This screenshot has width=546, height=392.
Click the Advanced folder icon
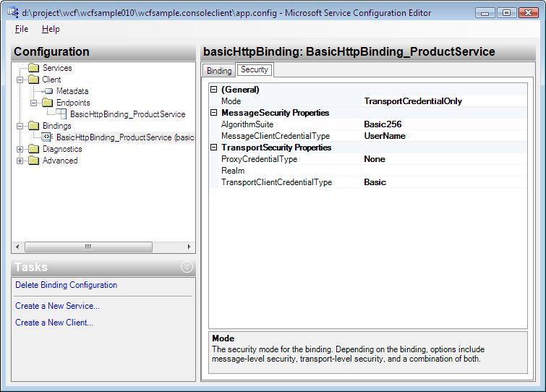(33, 161)
